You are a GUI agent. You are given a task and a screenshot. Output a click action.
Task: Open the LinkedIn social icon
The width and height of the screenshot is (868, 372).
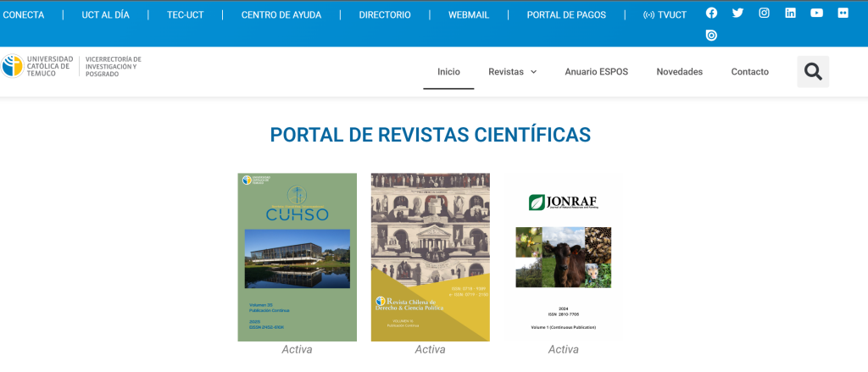pyautogui.click(x=791, y=14)
